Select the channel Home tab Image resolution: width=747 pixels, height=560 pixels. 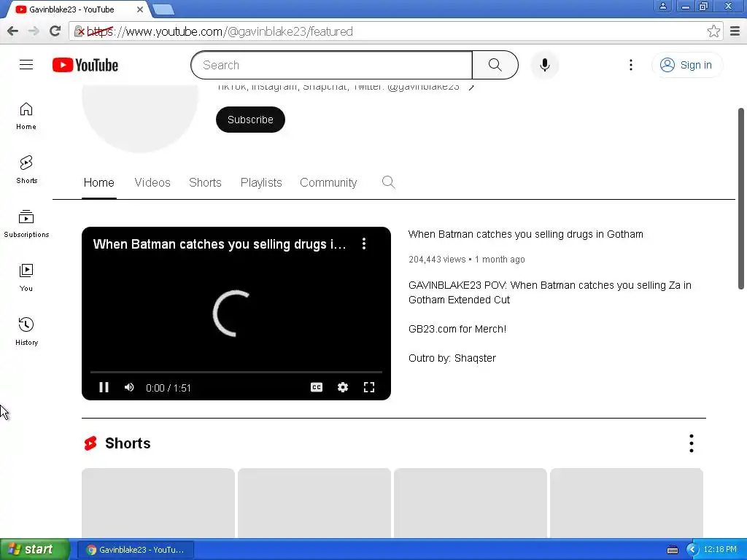point(99,182)
